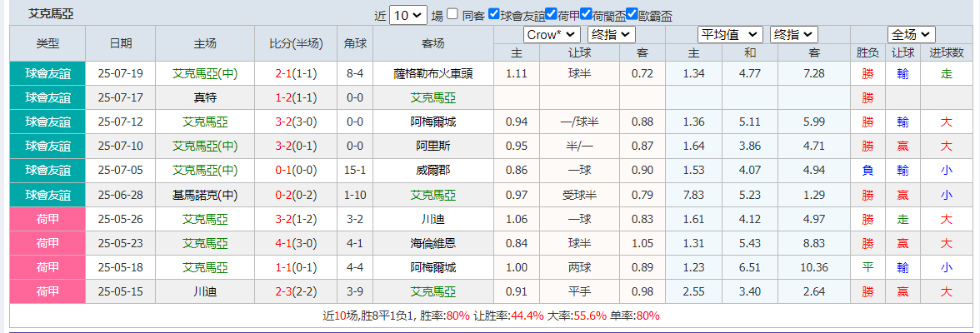Image resolution: width=980 pixels, height=333 pixels.
Task: Uncheck the 球會友誼 filter checkbox
Action: coord(494,14)
